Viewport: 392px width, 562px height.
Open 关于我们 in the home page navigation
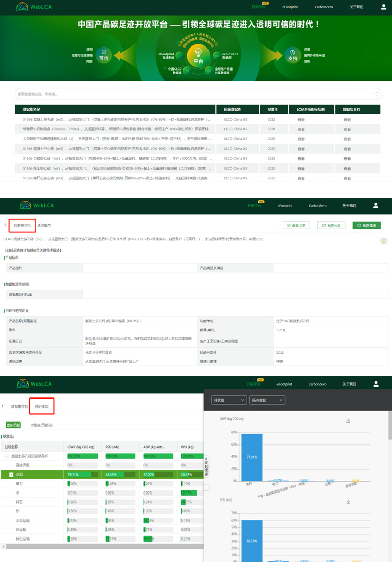pyautogui.click(x=357, y=7)
